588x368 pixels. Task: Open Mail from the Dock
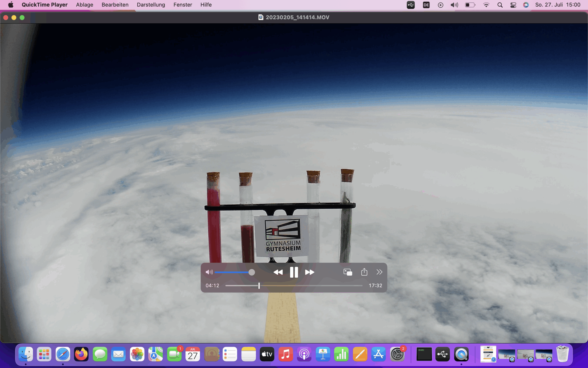click(119, 354)
